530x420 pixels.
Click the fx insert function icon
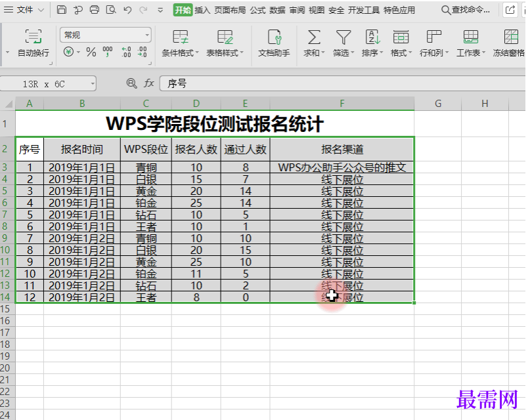149,83
